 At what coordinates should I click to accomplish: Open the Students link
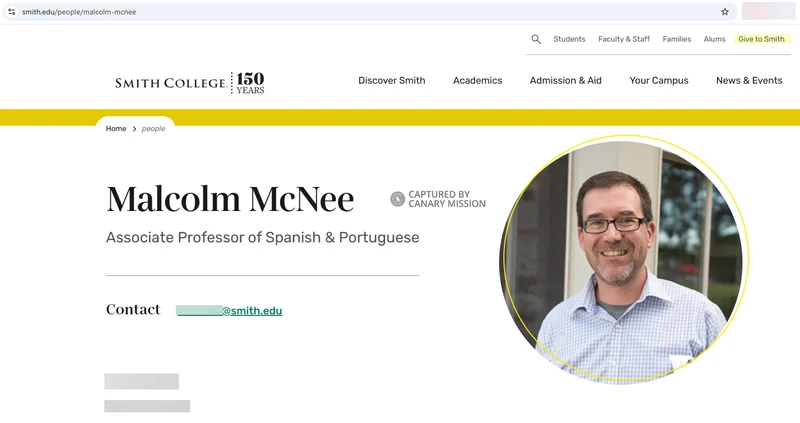(x=569, y=39)
